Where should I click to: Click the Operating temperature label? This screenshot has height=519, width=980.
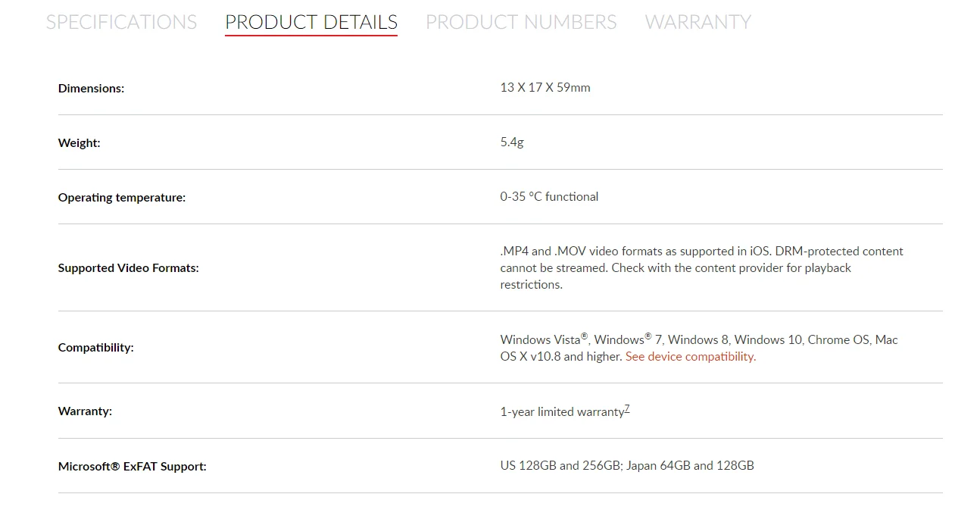point(121,198)
